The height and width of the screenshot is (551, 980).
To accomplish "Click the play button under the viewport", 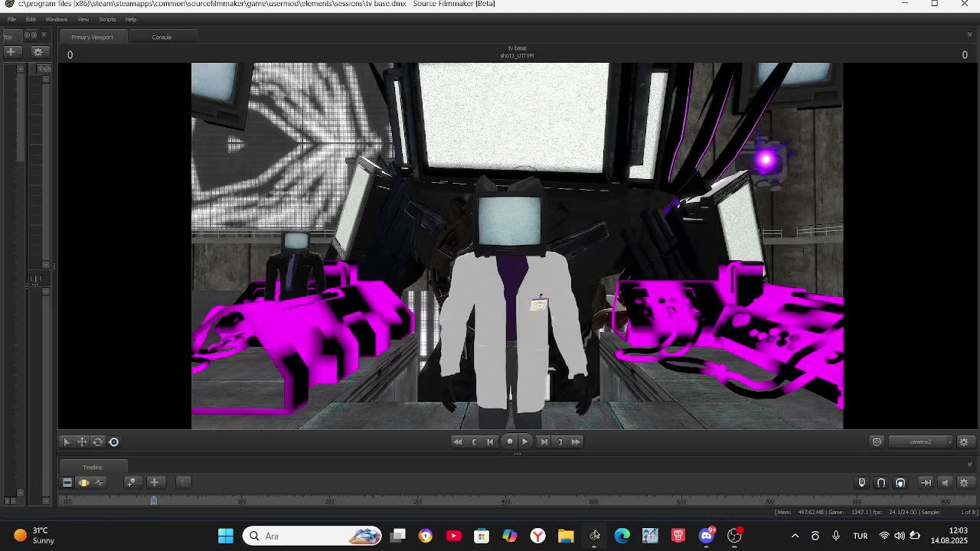I will (x=525, y=442).
